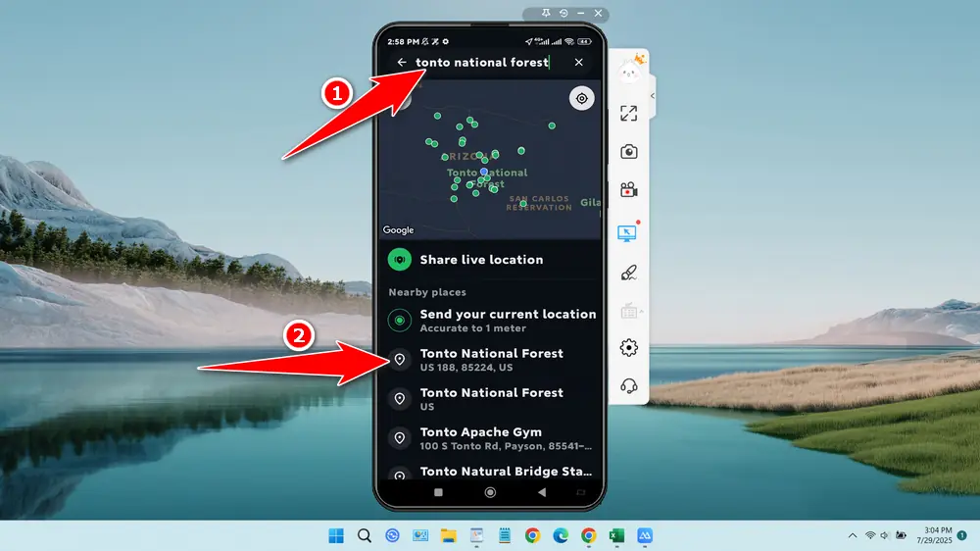Viewport: 980px width, 551px height.
Task: Click fullscreen expand icon in mirror sidebar
Action: [629, 113]
